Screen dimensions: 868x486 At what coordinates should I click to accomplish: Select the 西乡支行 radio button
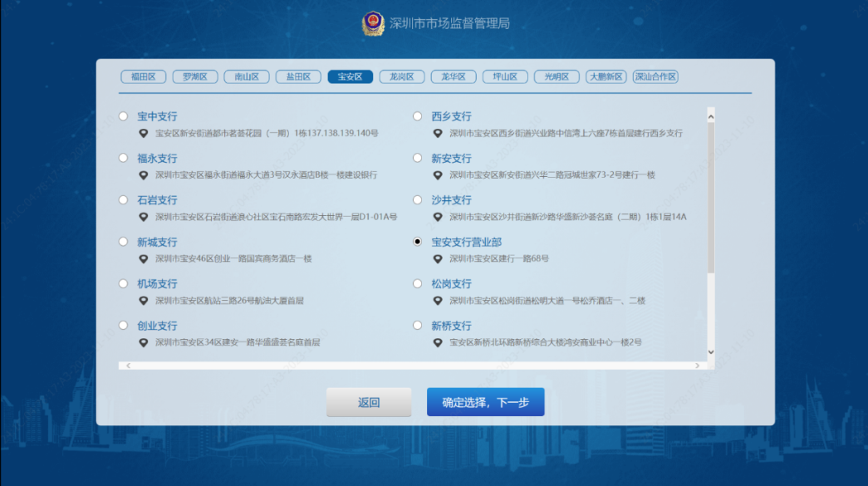click(x=418, y=116)
